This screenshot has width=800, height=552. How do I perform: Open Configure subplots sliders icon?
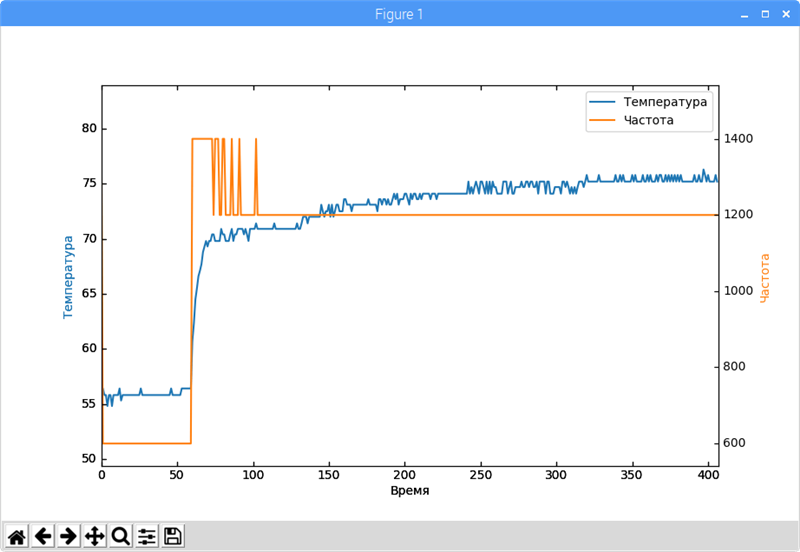147,536
